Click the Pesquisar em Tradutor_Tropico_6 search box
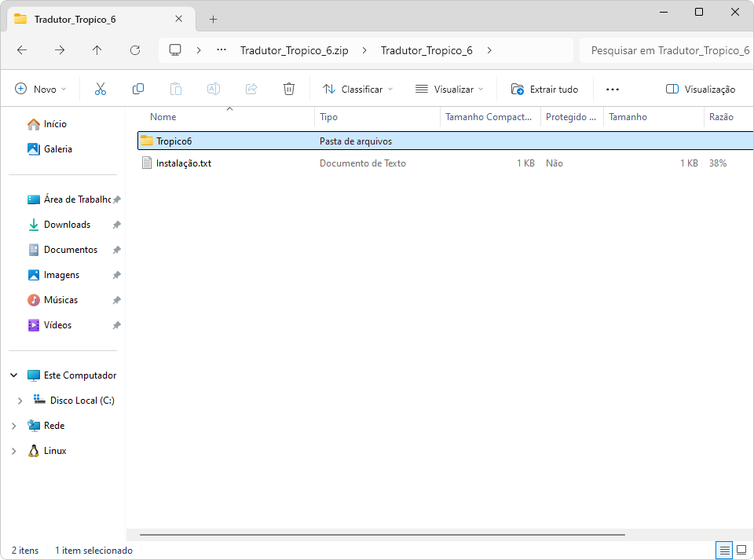This screenshot has width=754, height=560. tap(667, 50)
